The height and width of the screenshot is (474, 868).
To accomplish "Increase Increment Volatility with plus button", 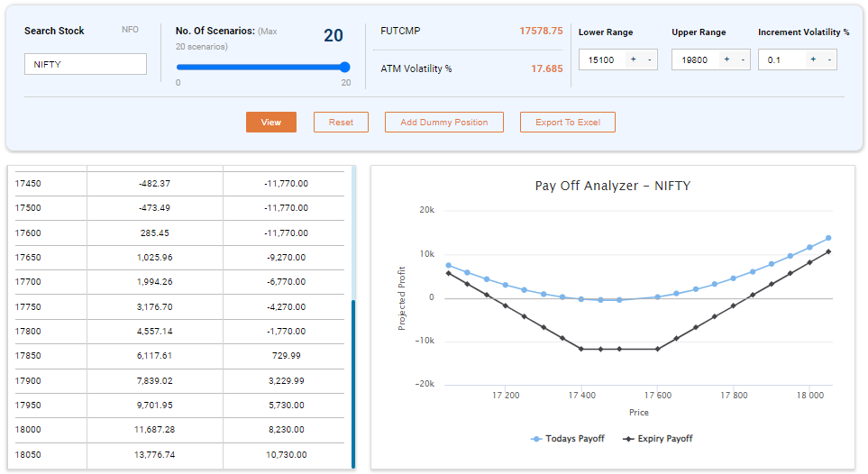I will point(813,59).
